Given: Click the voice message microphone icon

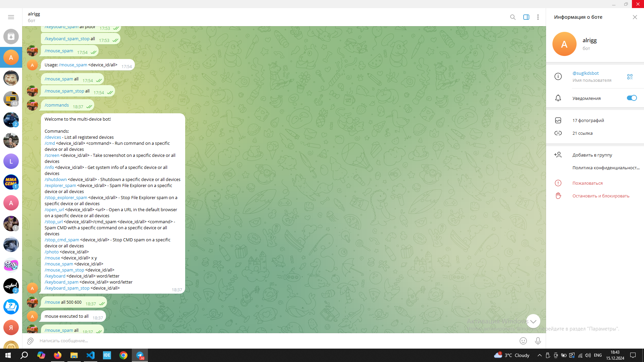Looking at the screenshot, I should coord(538,341).
